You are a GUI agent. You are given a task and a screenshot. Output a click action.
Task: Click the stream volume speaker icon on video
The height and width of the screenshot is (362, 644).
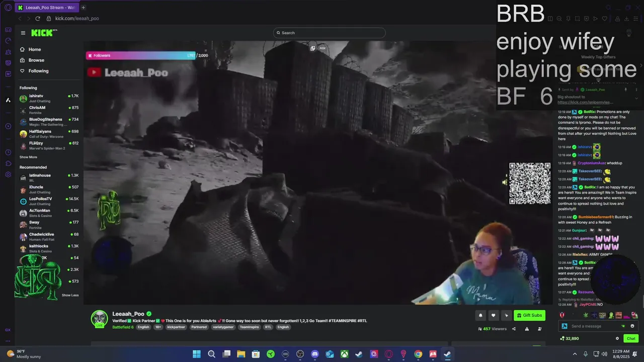click(x=505, y=182)
